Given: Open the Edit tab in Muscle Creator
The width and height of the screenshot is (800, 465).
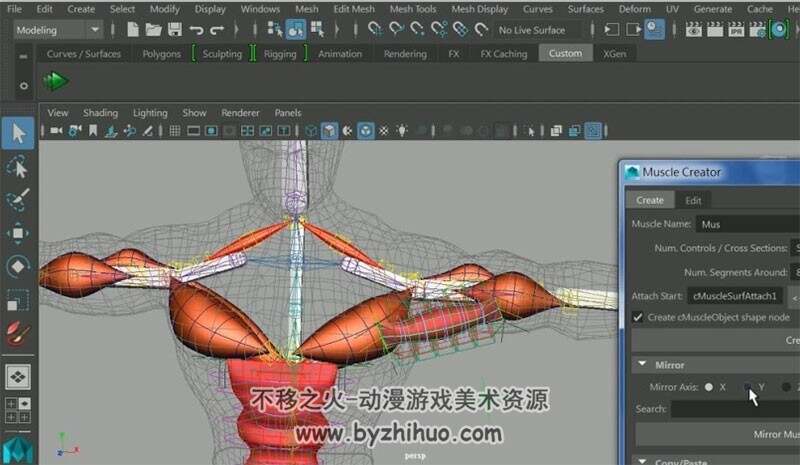Looking at the screenshot, I should pos(693,200).
